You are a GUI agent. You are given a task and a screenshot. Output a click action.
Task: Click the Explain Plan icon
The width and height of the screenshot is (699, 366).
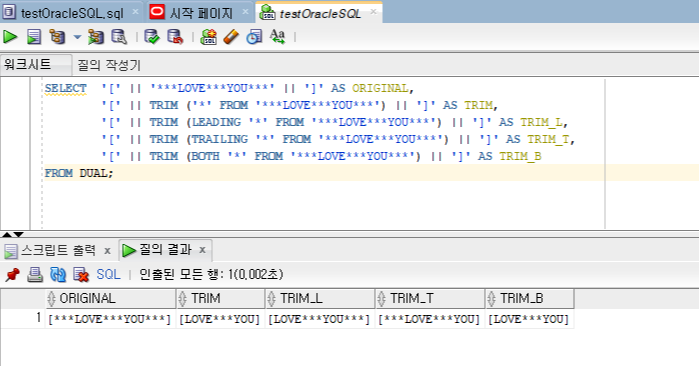click(x=58, y=37)
